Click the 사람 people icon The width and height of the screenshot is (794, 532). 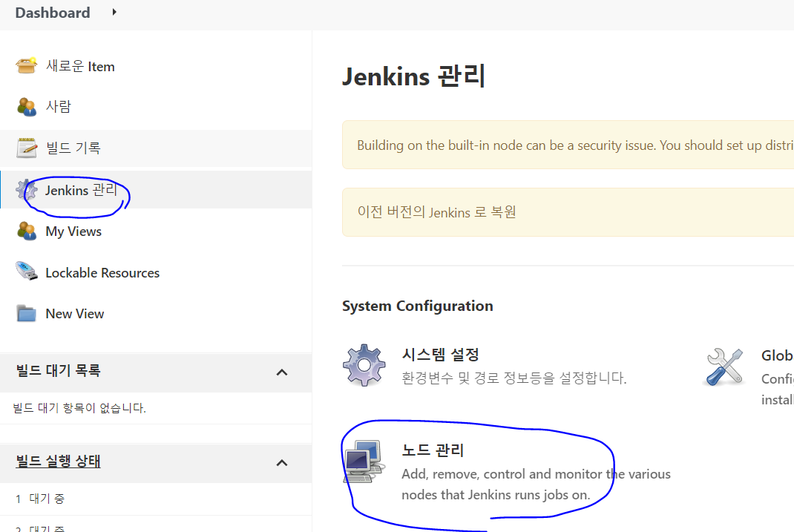[x=26, y=107]
